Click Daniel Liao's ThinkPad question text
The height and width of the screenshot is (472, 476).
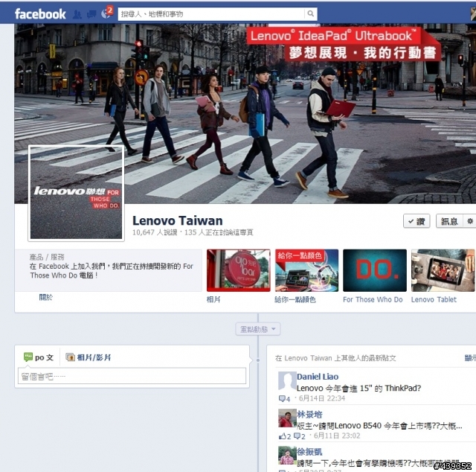pyautogui.click(x=358, y=388)
